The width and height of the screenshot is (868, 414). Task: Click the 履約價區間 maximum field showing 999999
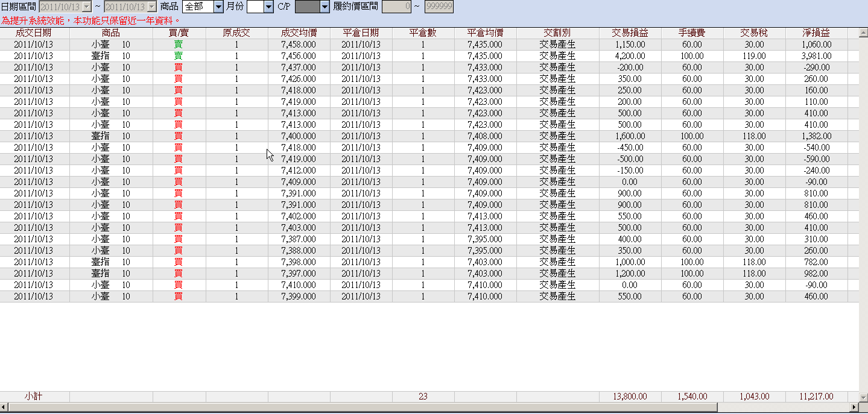pos(439,7)
